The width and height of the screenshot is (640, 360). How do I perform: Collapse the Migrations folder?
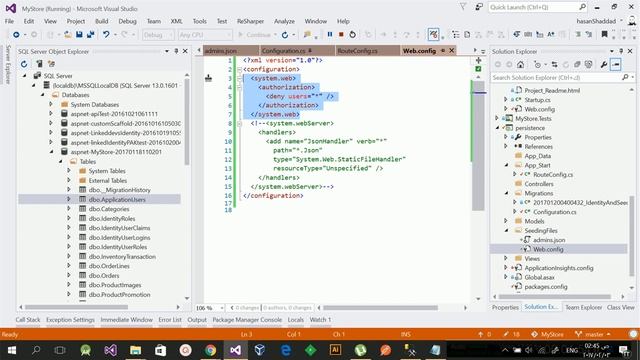click(x=506, y=193)
